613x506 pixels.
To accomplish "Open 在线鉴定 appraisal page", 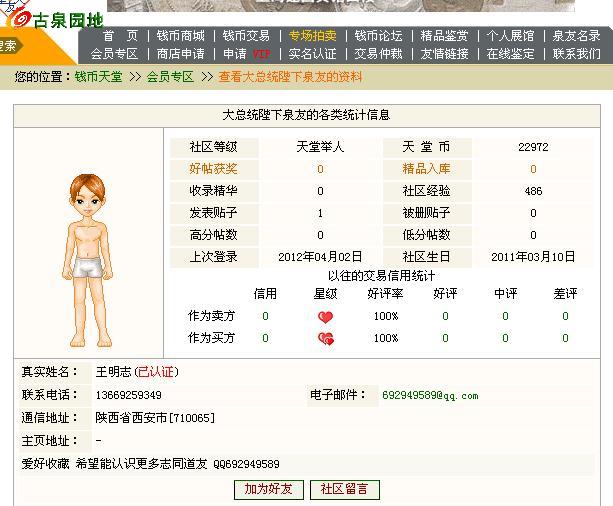I will click(x=511, y=54).
